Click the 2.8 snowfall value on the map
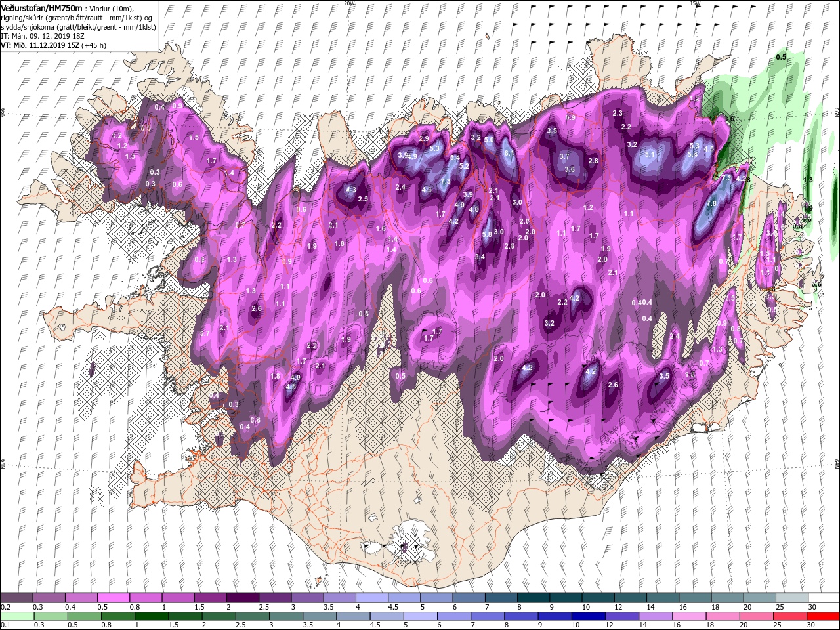Image resolution: width=840 pixels, height=630 pixels. [x=593, y=161]
